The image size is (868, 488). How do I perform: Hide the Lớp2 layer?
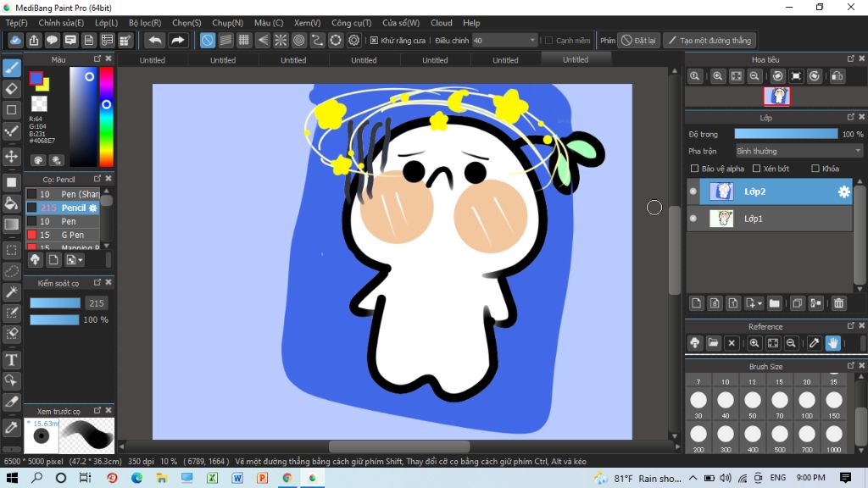693,191
